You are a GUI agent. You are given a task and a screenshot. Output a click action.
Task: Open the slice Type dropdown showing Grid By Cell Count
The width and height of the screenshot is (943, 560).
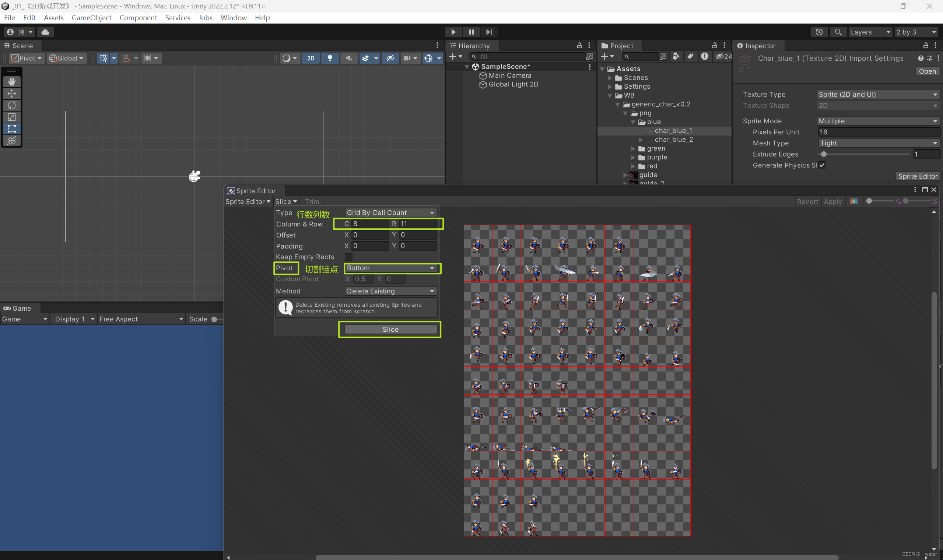coord(390,212)
